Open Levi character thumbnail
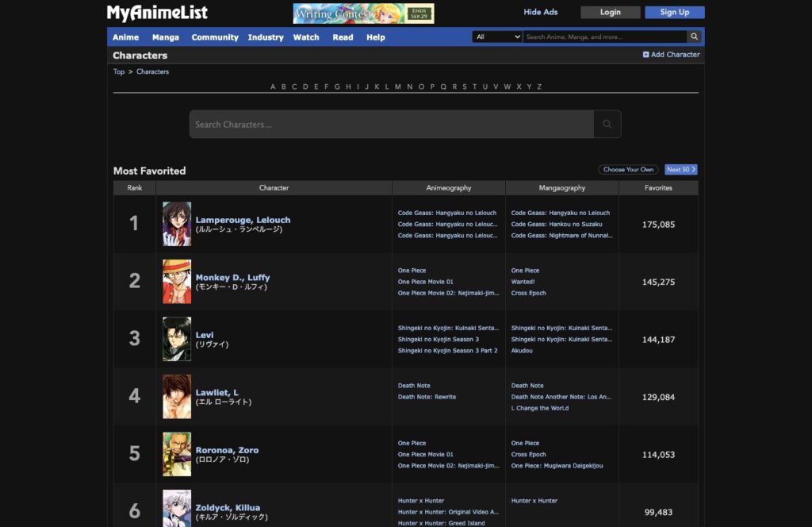 177,339
